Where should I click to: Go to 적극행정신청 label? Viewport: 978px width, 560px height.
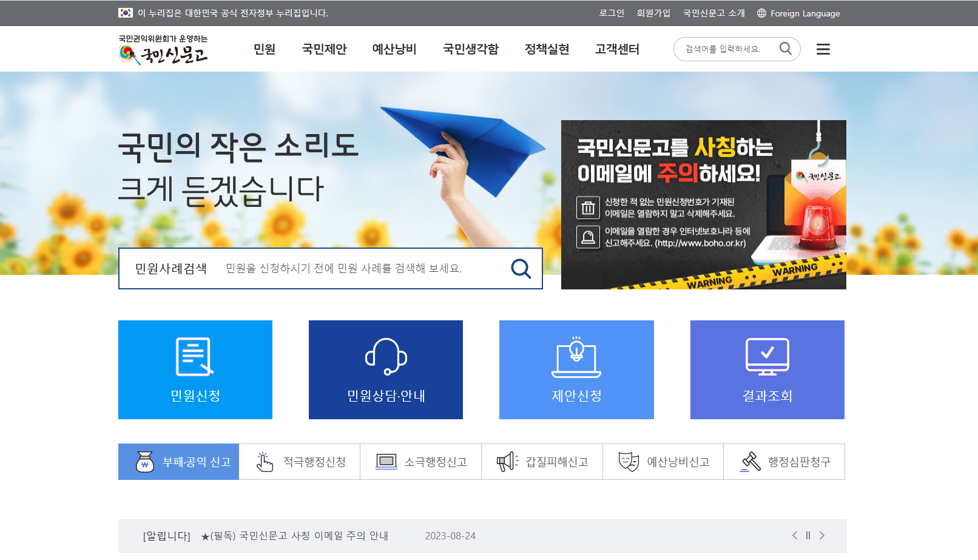pyautogui.click(x=314, y=462)
